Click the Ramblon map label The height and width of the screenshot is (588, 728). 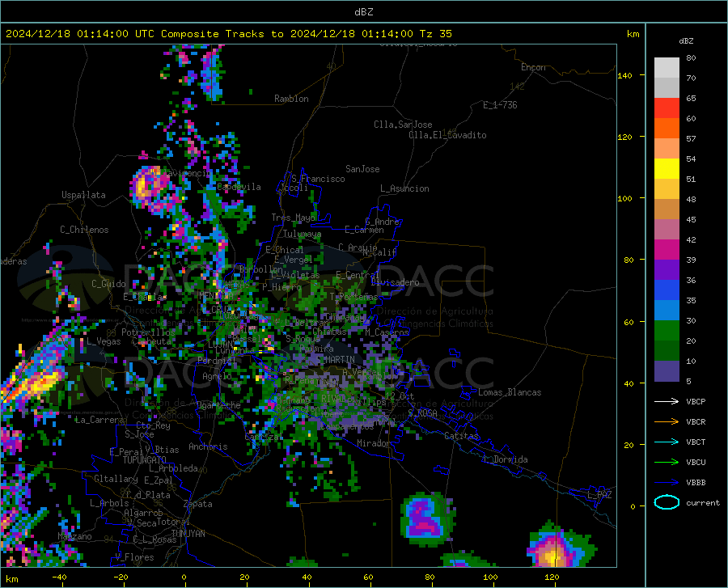point(291,99)
